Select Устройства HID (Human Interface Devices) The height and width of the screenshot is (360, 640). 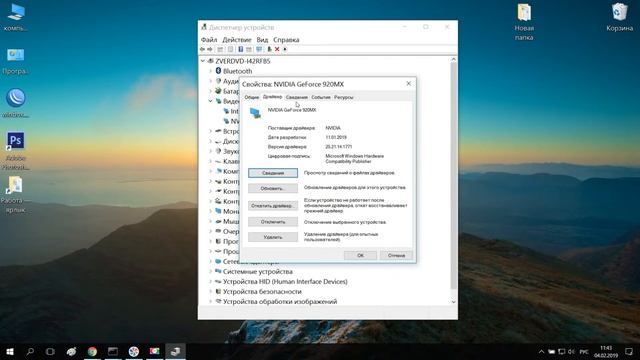[285, 282]
